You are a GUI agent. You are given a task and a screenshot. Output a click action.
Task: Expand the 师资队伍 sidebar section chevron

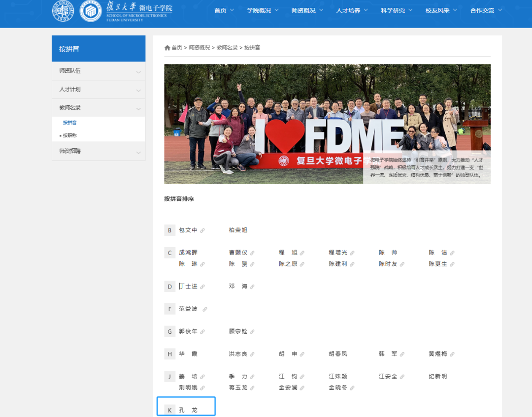coord(138,72)
